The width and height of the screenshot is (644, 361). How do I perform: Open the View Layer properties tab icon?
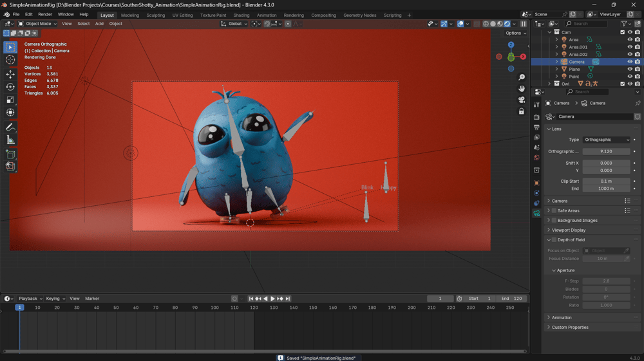(x=536, y=138)
